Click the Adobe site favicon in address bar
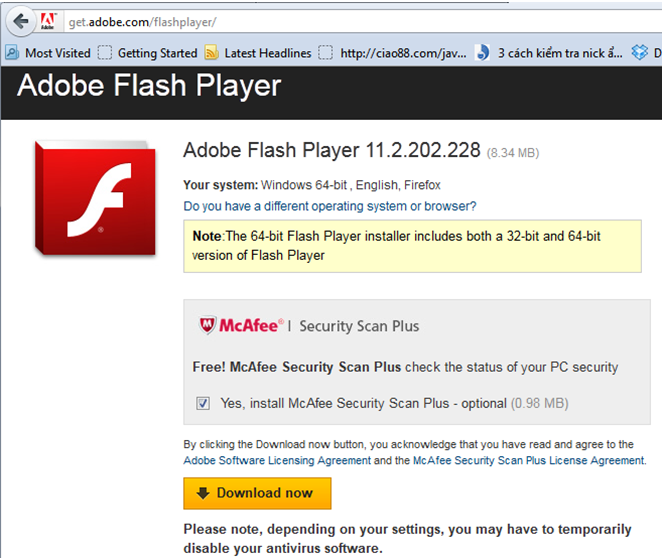 click(48, 21)
